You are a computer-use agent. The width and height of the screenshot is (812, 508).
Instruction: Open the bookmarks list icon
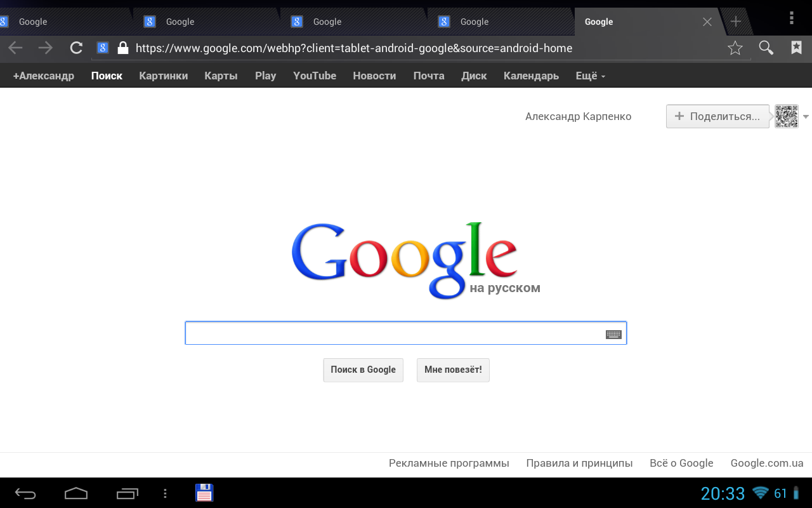pos(796,48)
